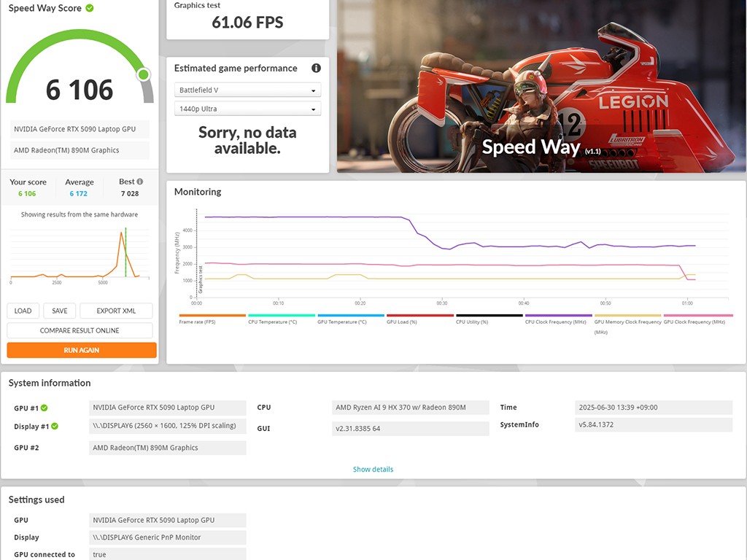
Task: Click the orange peak in the score distribution chart
Action: [121, 233]
